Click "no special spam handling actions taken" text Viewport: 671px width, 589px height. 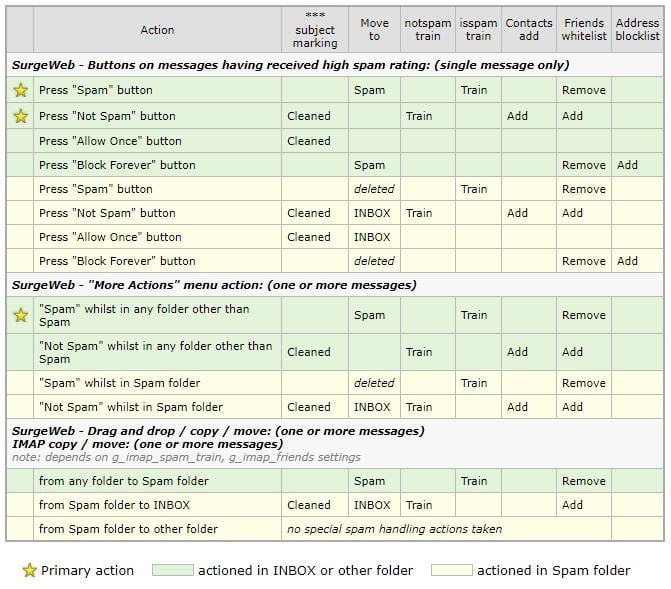click(394, 530)
